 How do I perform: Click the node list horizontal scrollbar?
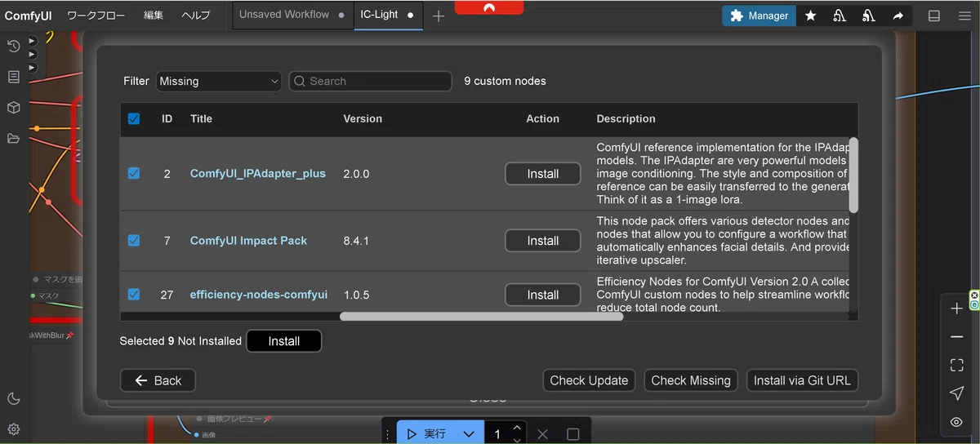(x=481, y=316)
